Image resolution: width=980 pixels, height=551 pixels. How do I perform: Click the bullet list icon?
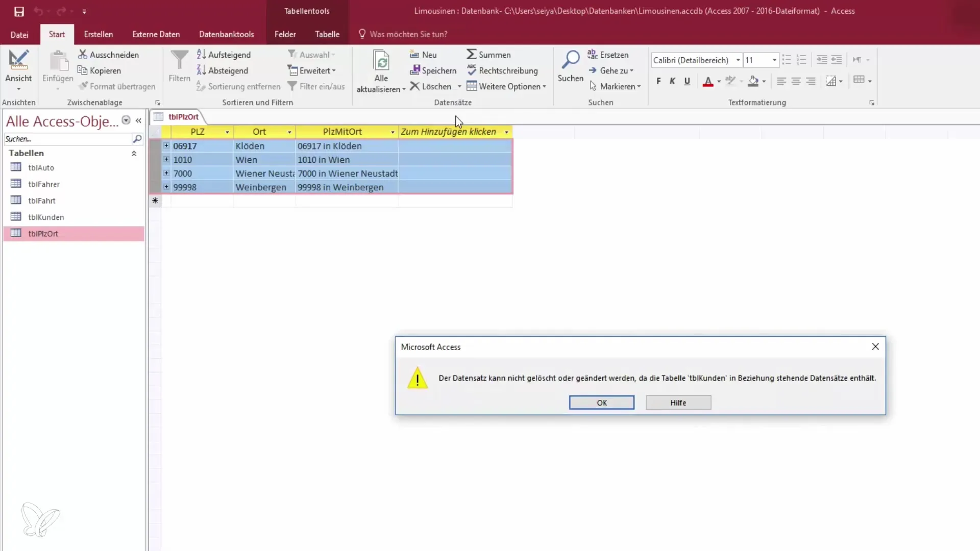pyautogui.click(x=787, y=60)
